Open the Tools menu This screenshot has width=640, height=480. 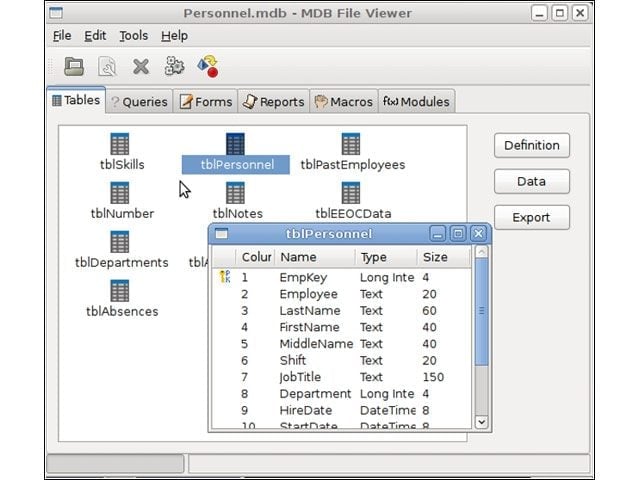click(x=133, y=36)
